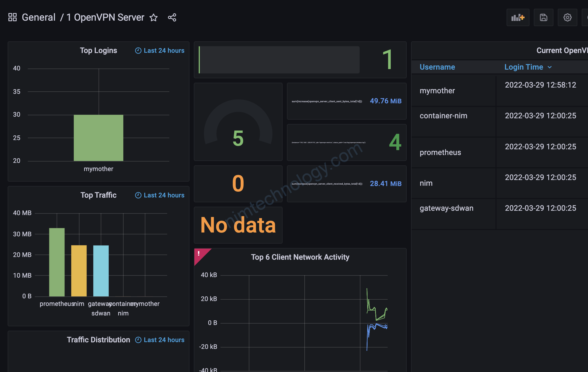588x372 pixels.
Task: Click the clock icon beside Top Logins
Action: (138, 51)
